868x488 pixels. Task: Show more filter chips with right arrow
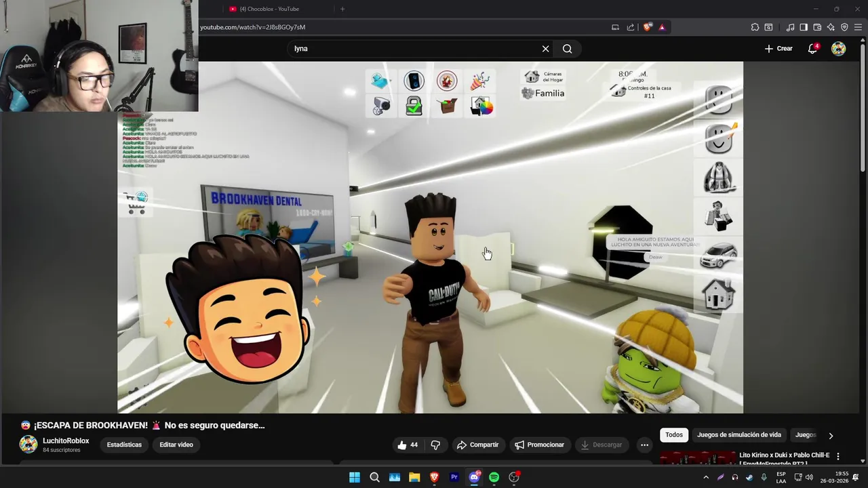pyautogui.click(x=831, y=435)
